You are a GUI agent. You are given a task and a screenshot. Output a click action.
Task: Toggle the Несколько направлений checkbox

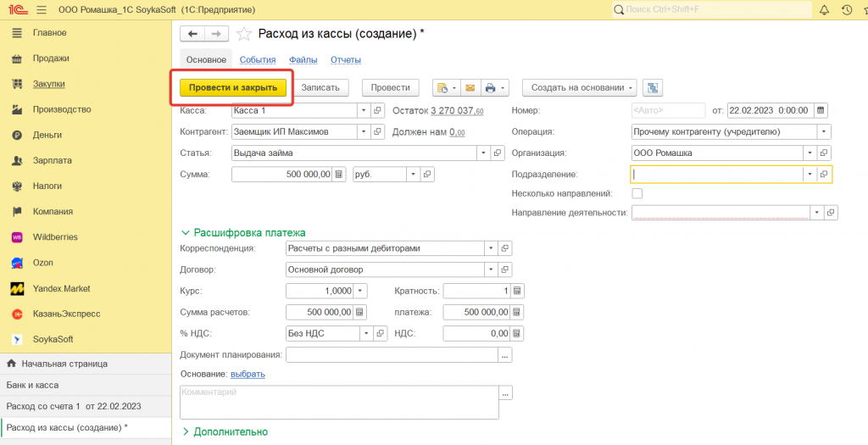637,193
